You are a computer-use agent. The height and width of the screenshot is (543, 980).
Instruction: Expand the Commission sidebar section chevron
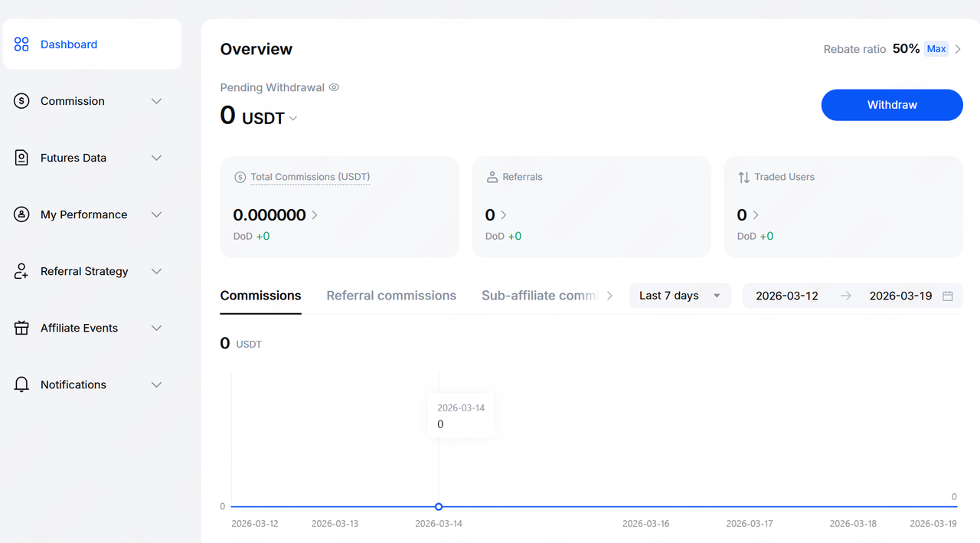click(156, 101)
